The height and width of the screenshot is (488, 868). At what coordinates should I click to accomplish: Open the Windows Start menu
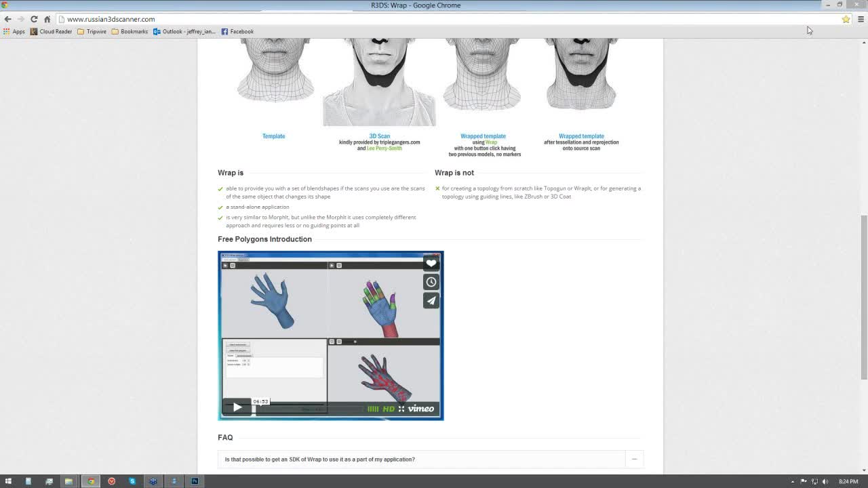(8, 481)
